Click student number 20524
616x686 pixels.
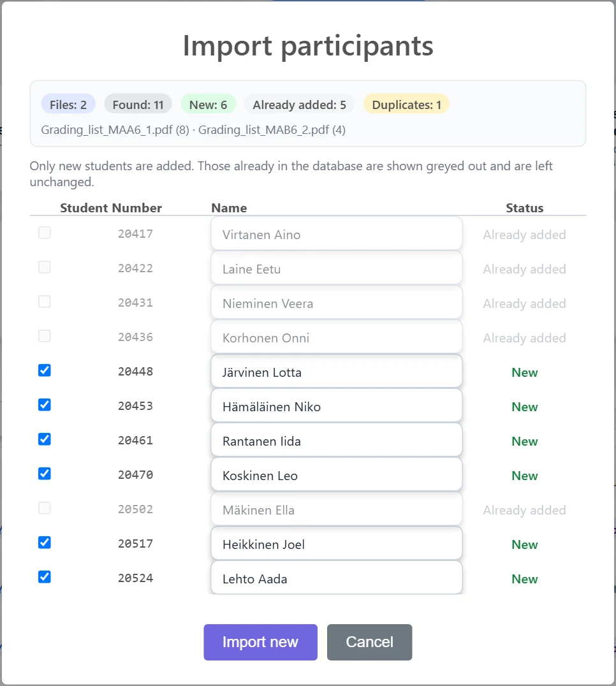point(135,578)
